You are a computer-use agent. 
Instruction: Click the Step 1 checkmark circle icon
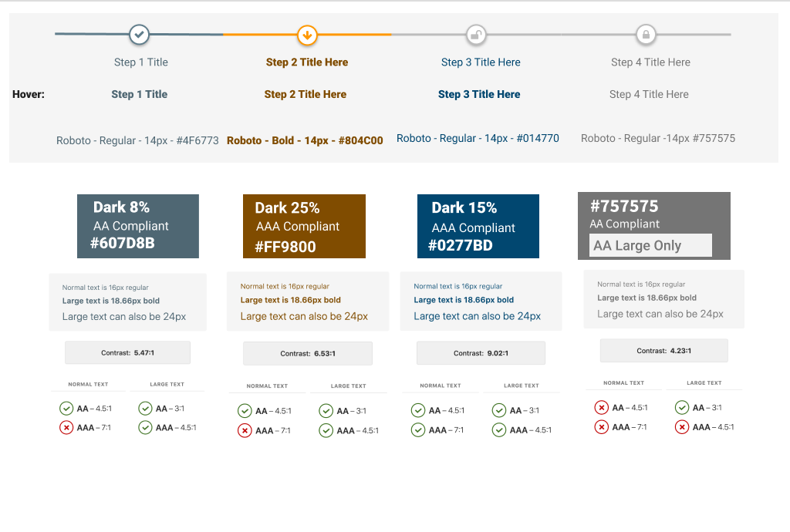[139, 35]
